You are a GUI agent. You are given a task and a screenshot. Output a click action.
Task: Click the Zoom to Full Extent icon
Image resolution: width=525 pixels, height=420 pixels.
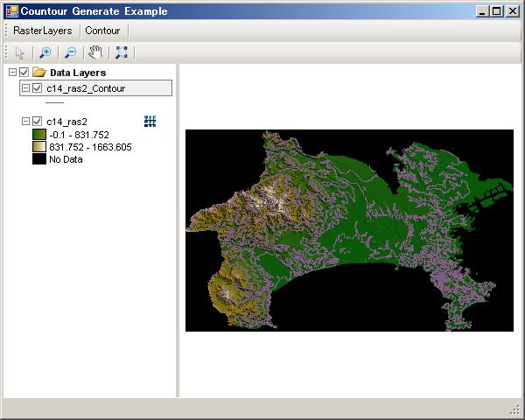122,52
